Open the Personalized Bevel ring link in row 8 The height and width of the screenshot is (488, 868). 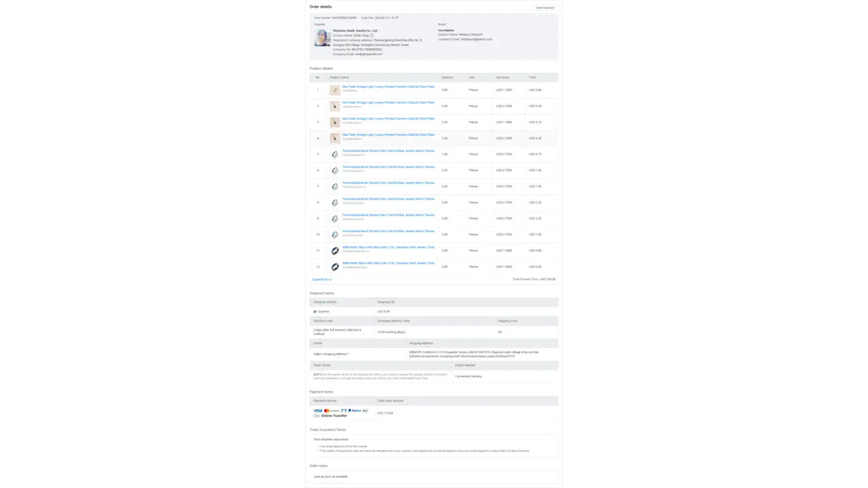pos(388,199)
